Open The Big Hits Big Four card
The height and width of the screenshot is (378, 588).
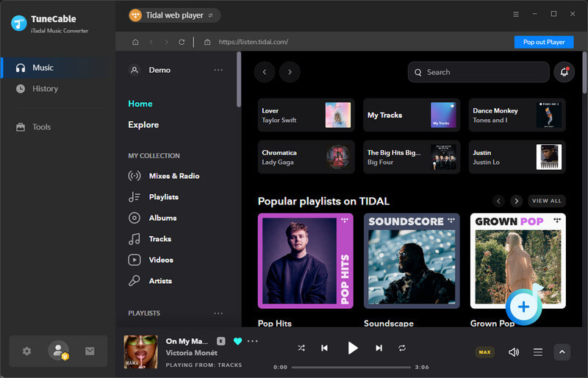point(412,157)
